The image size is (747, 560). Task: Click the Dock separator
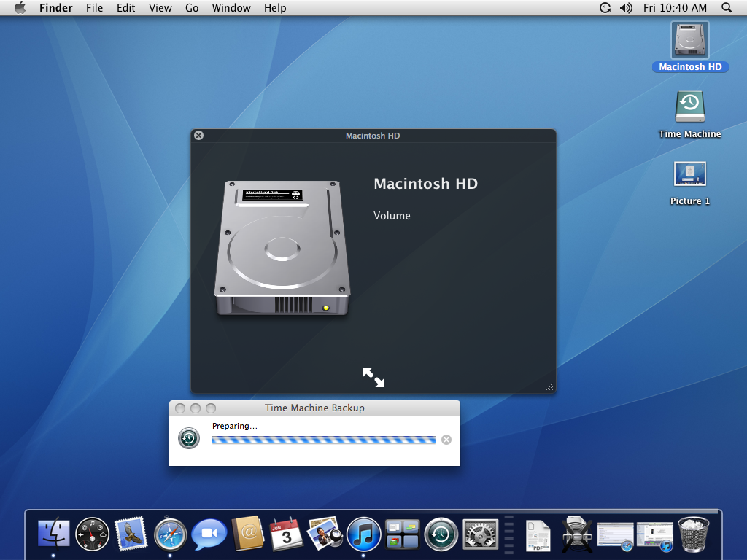coord(508,534)
